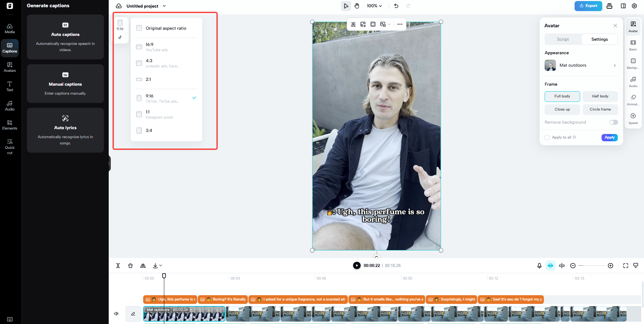Viewport: 644px width, 324px height.
Task: Open the Speed panel on right
Action: (x=633, y=118)
